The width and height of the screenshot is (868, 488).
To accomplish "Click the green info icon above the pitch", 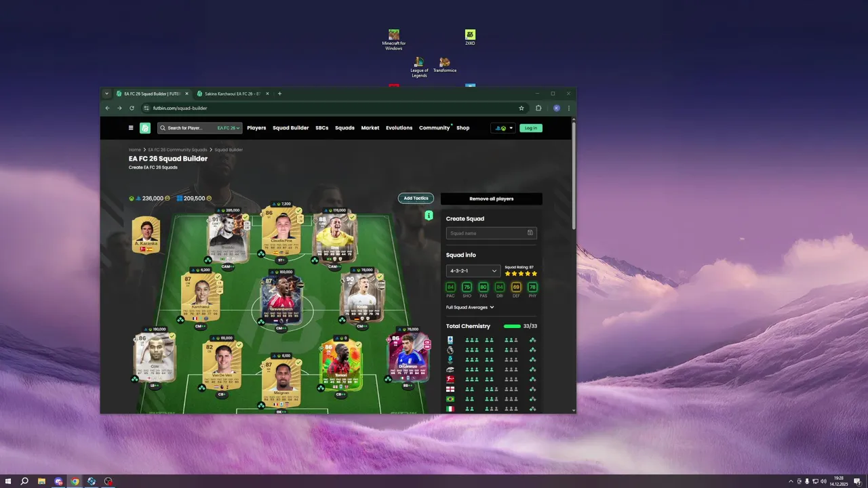I will point(429,216).
